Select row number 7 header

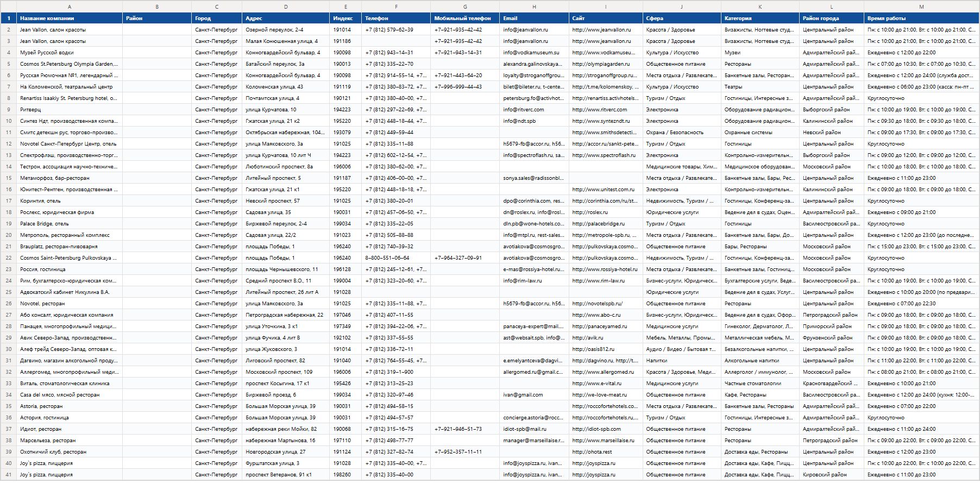(x=9, y=87)
